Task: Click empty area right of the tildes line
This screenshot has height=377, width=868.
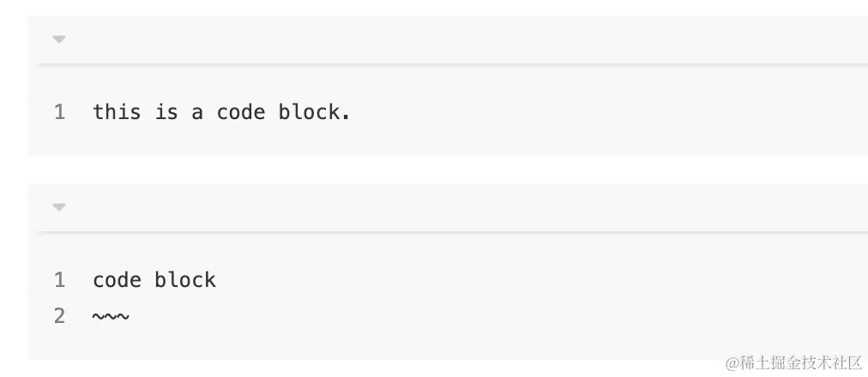Action: [x=498, y=317]
